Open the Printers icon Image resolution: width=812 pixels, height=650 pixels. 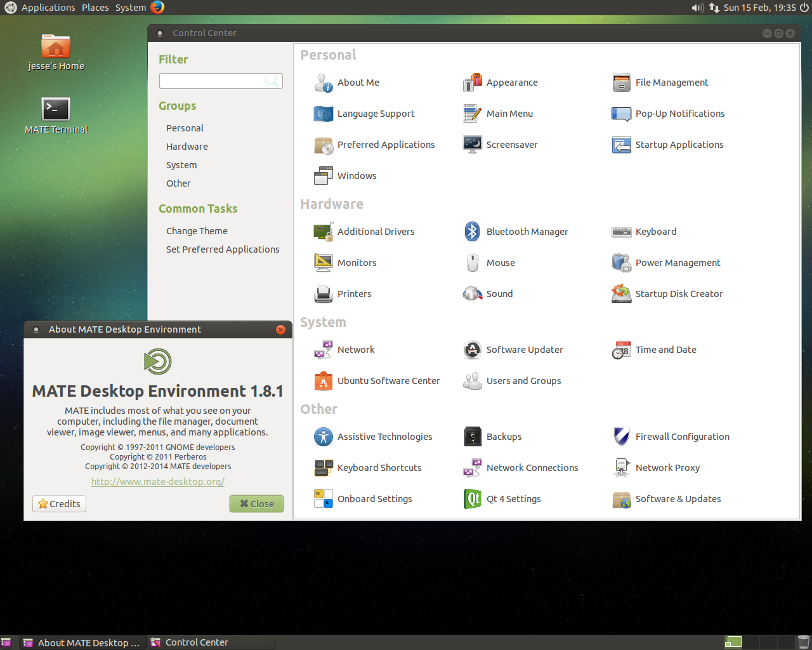(x=324, y=294)
